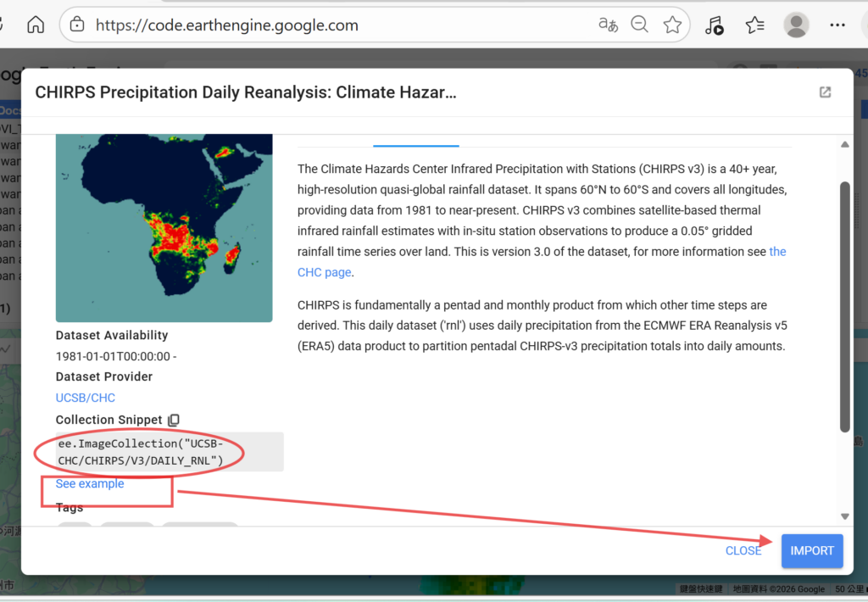The width and height of the screenshot is (868, 602).
Task: Click CLOSE to dismiss the dataset dialog
Action: [x=743, y=550]
